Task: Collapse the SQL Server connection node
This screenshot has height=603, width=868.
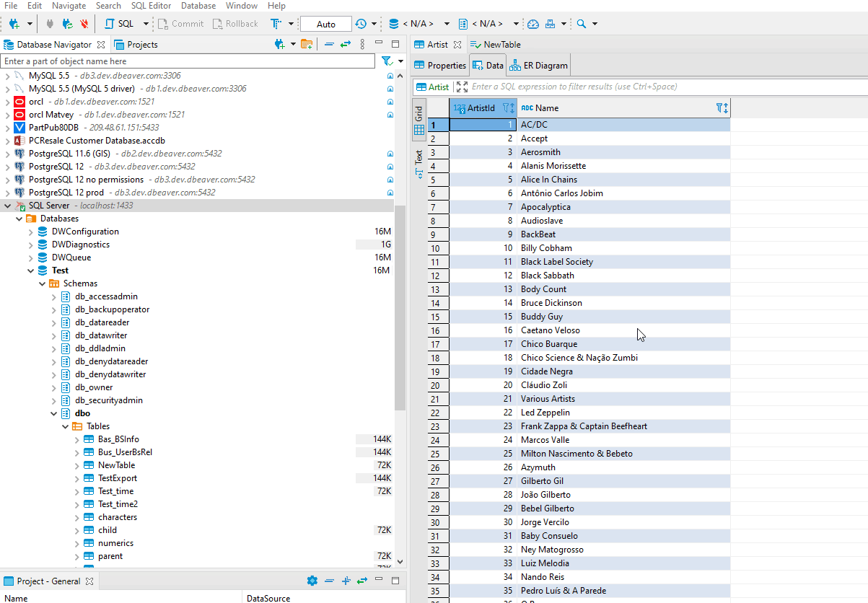Action: 6,205
